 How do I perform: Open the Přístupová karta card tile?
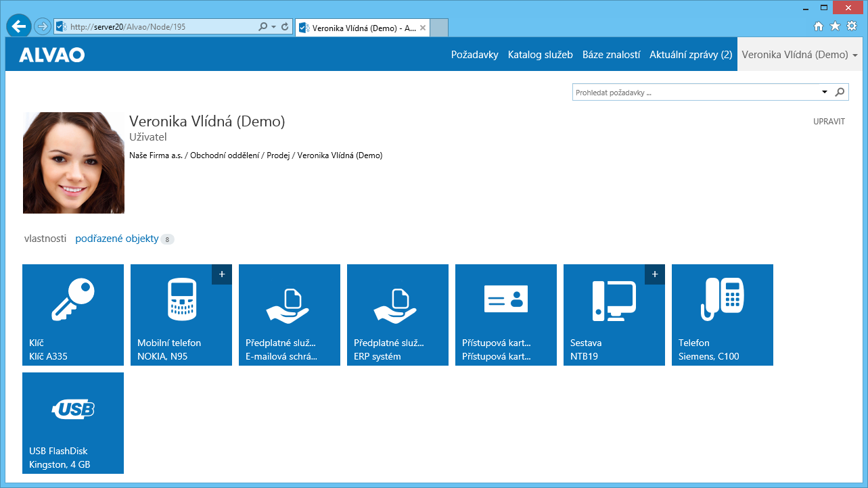[x=506, y=315]
